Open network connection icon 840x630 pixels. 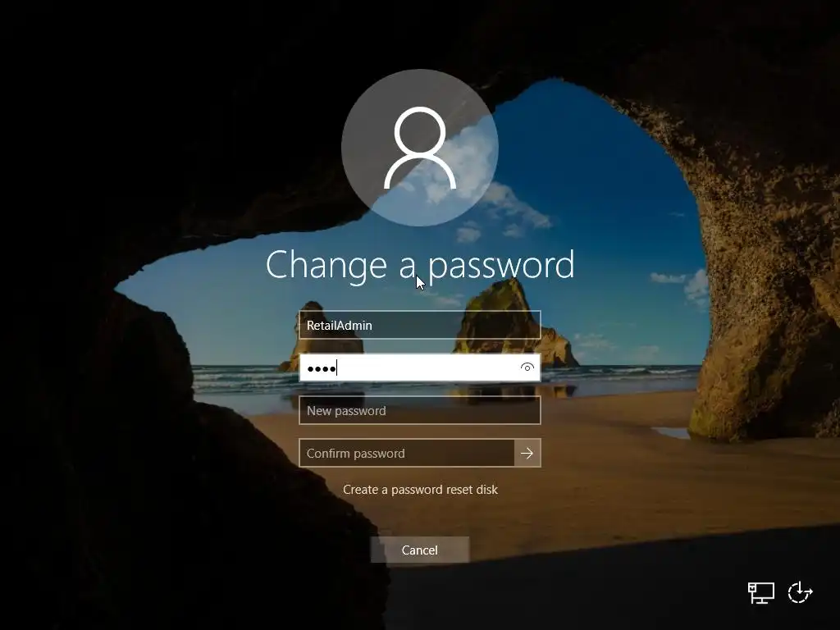761,593
